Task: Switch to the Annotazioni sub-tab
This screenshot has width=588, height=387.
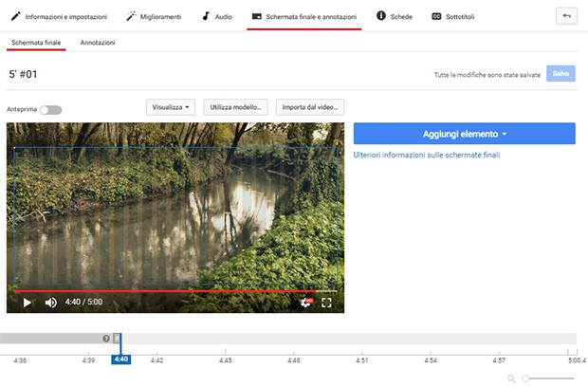Action: tap(98, 43)
